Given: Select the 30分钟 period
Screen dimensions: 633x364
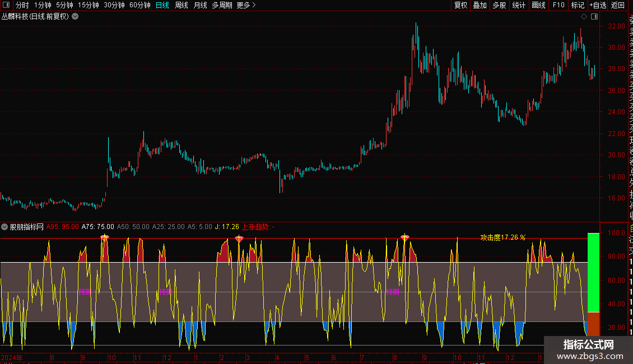Looking at the screenshot, I should click(x=114, y=5).
